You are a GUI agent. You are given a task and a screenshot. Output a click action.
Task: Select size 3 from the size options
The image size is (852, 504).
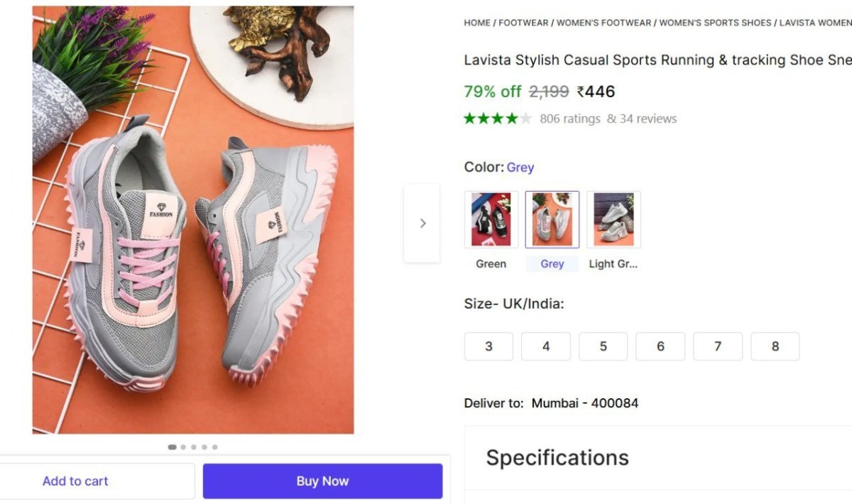pos(488,346)
